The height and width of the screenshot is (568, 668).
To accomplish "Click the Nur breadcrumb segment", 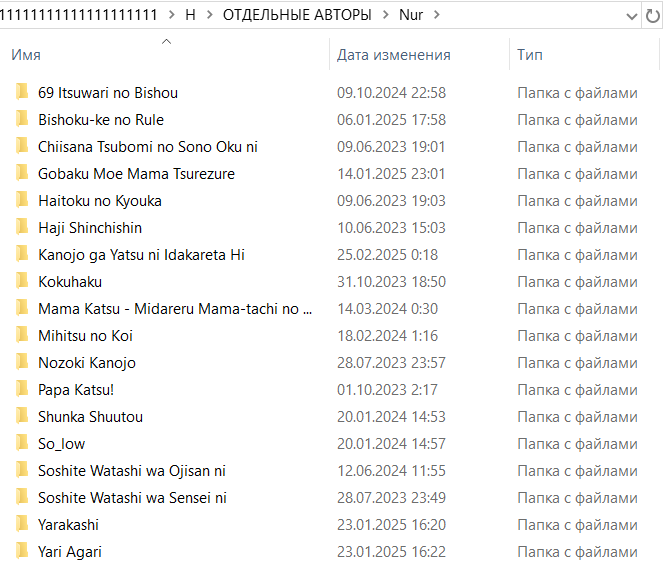I will pyautogui.click(x=411, y=15).
